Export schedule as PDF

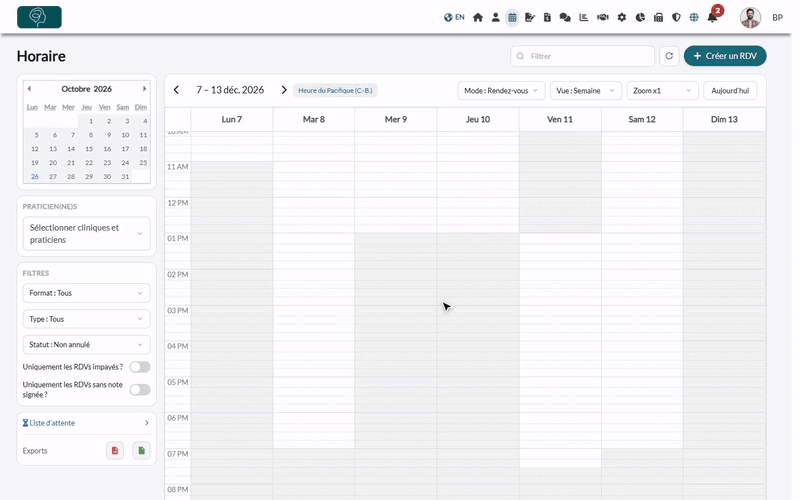[115, 451]
